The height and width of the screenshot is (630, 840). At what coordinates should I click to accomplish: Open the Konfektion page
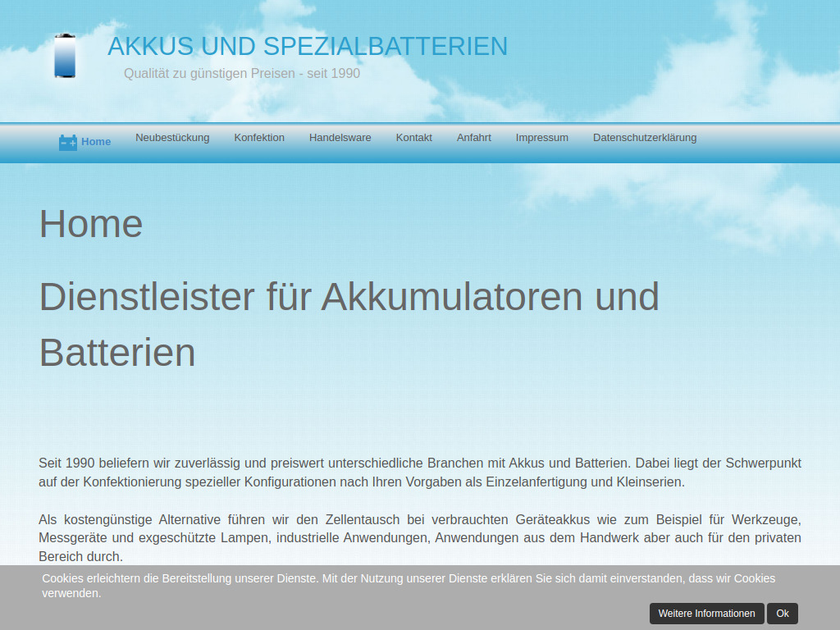(259, 138)
